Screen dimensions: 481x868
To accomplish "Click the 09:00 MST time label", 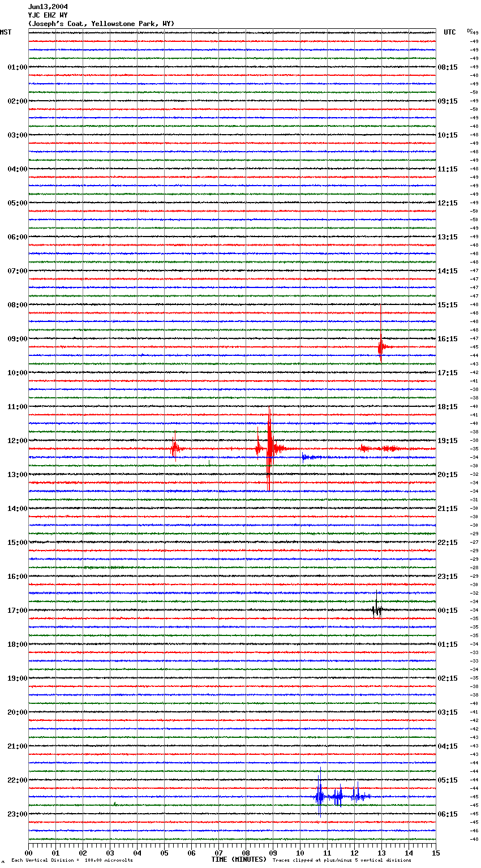I will [x=18, y=339].
